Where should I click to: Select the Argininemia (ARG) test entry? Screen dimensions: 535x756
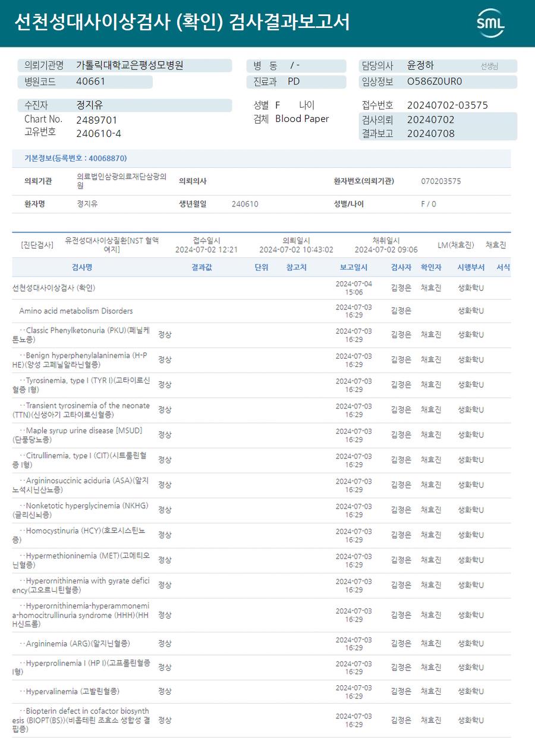tap(261, 644)
